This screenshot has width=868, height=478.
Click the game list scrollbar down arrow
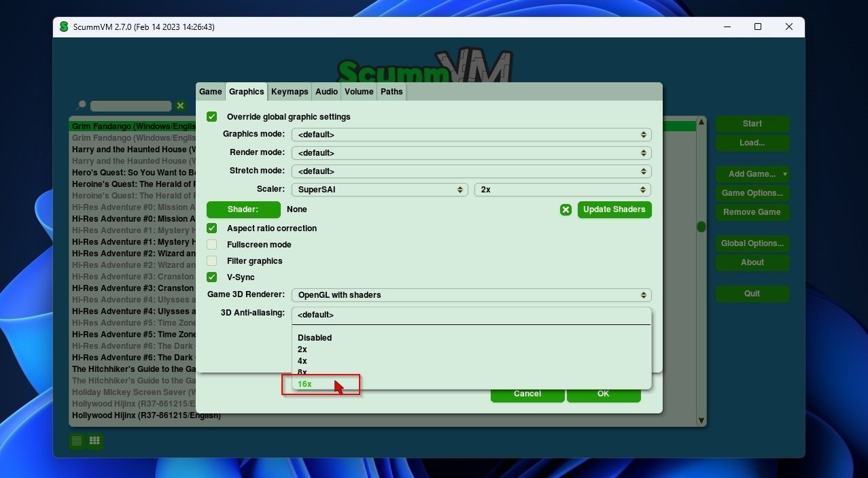[x=701, y=421]
